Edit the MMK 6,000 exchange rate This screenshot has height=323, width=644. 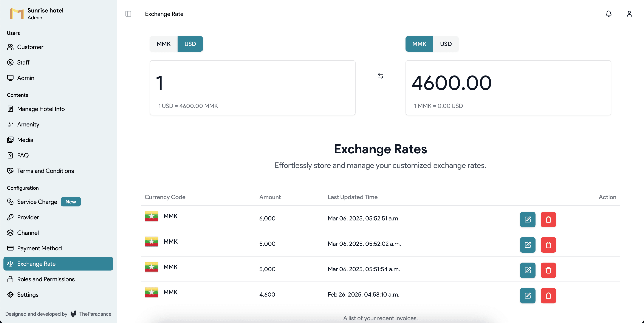tap(528, 220)
